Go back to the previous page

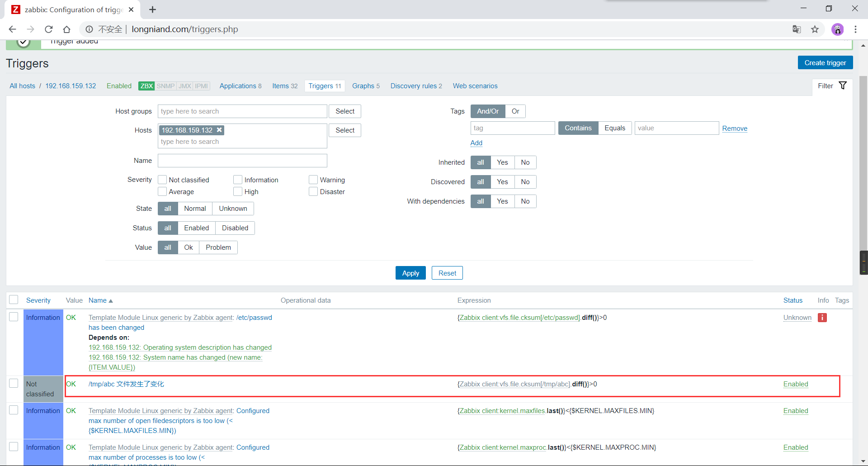[x=12, y=29]
